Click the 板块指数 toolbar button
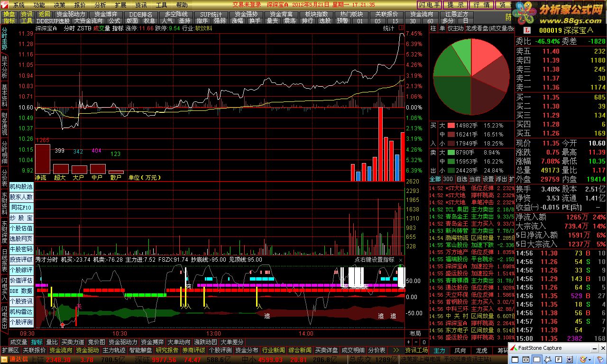The height and width of the screenshot is (364, 607). [x=316, y=14]
